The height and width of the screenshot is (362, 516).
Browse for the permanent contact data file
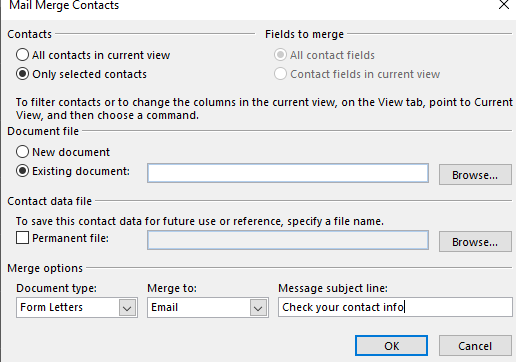(475, 241)
